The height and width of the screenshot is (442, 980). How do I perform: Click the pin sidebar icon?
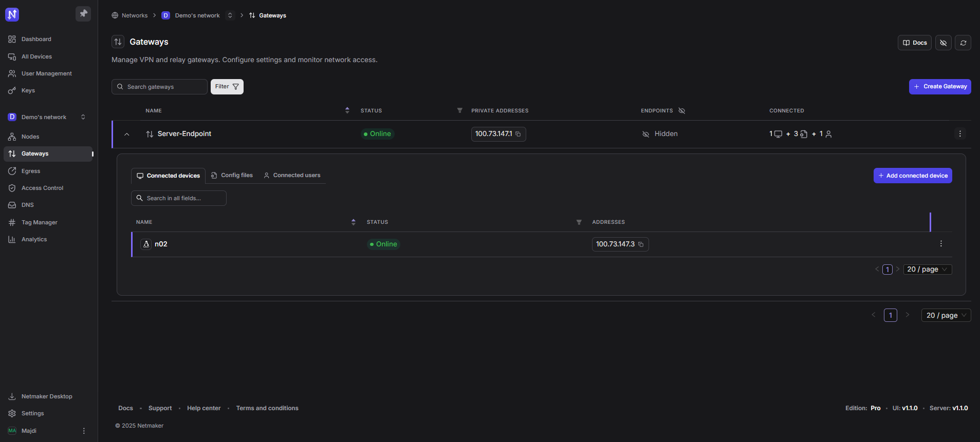[x=83, y=14]
